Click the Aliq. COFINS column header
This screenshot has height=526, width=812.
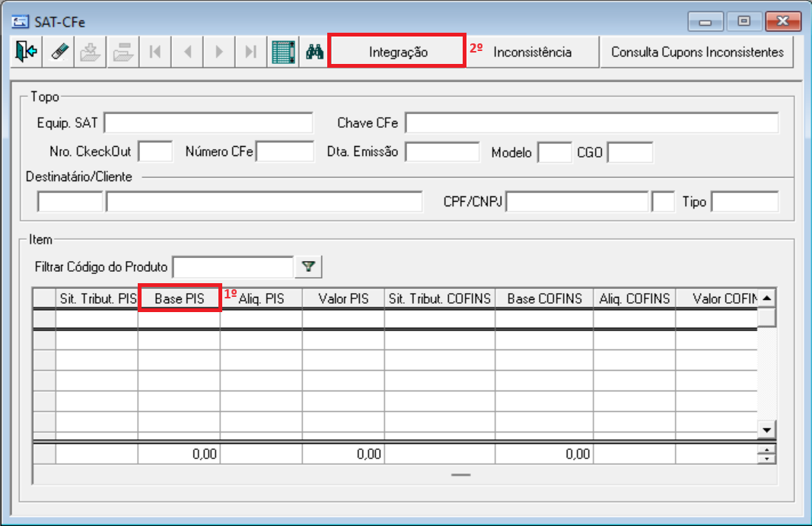635,298
